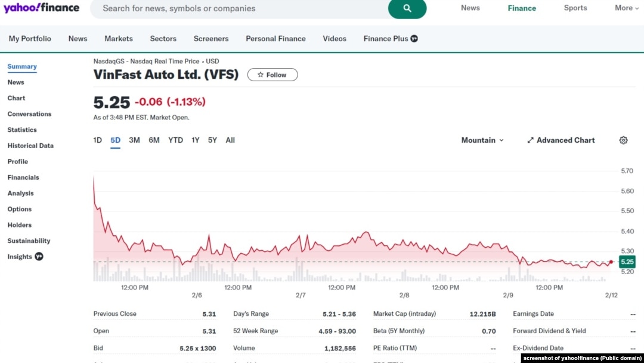
Task: Click the Earnings Date label
Action: [533, 313]
